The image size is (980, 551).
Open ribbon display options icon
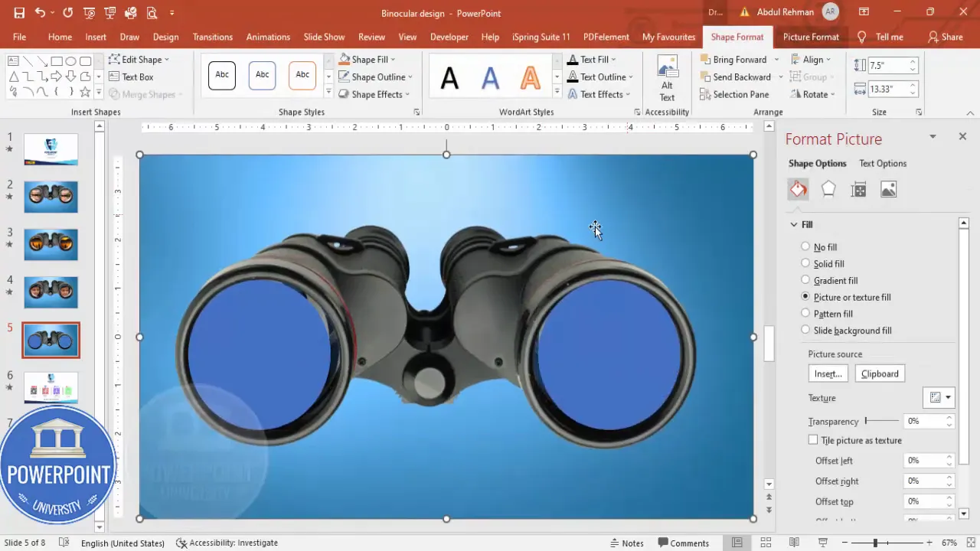coord(864,13)
